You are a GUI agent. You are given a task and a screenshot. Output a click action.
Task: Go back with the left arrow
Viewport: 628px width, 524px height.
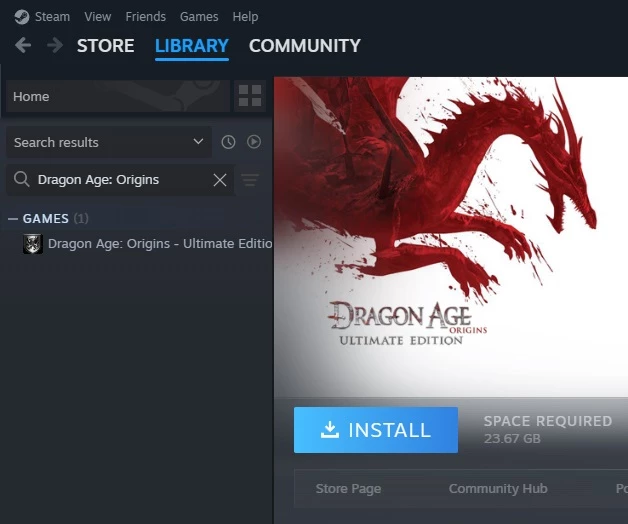(x=23, y=45)
